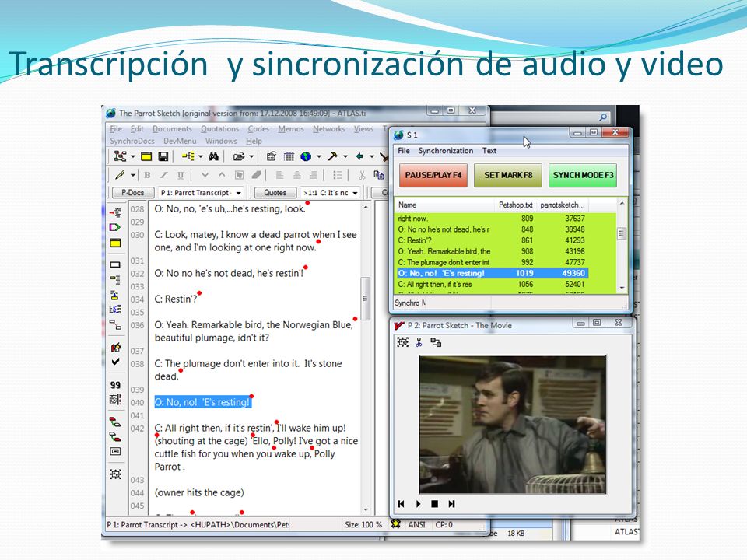
Task: Click the first icon in movie window toolbar
Action: click(x=402, y=342)
